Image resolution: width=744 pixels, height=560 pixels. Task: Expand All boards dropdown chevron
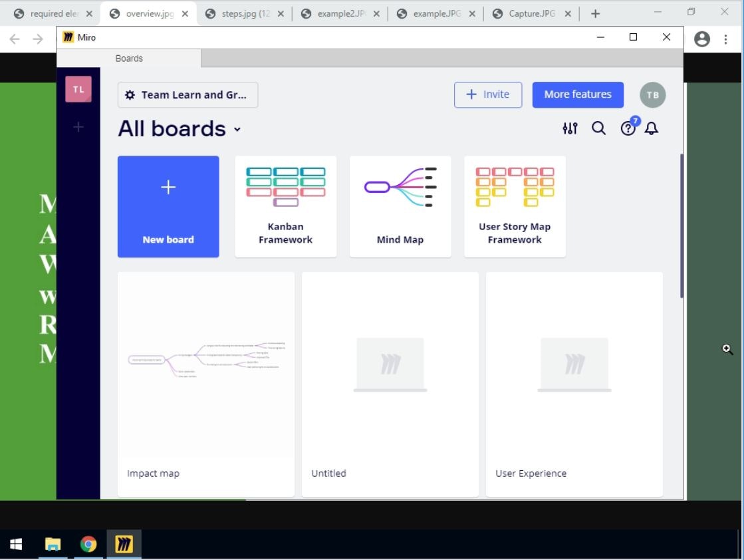pyautogui.click(x=237, y=129)
